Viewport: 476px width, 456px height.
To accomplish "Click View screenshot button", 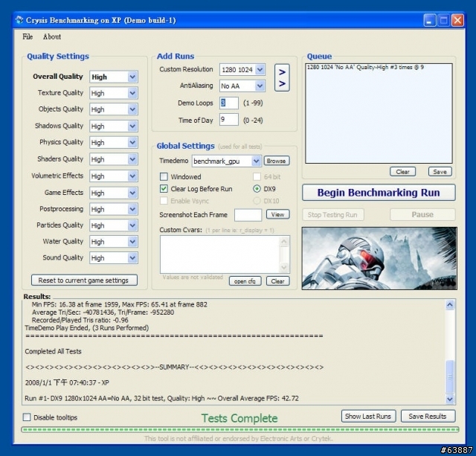I will pos(277,214).
